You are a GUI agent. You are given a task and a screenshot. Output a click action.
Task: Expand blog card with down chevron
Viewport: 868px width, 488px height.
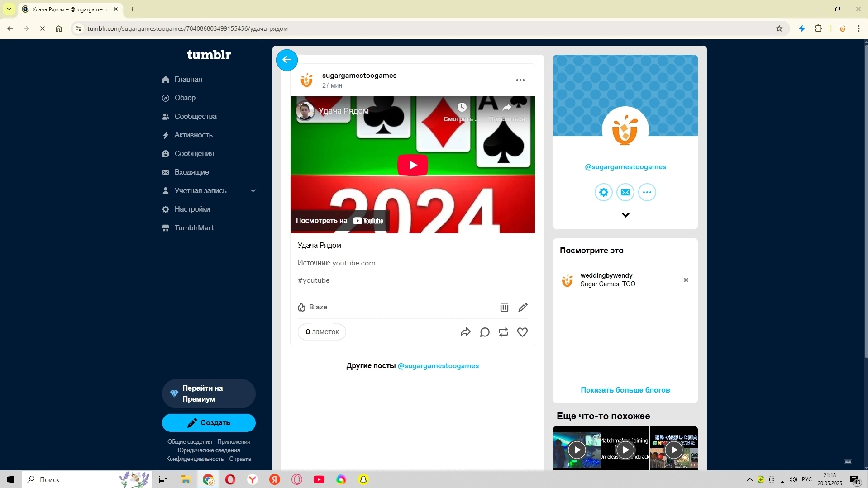pyautogui.click(x=625, y=215)
